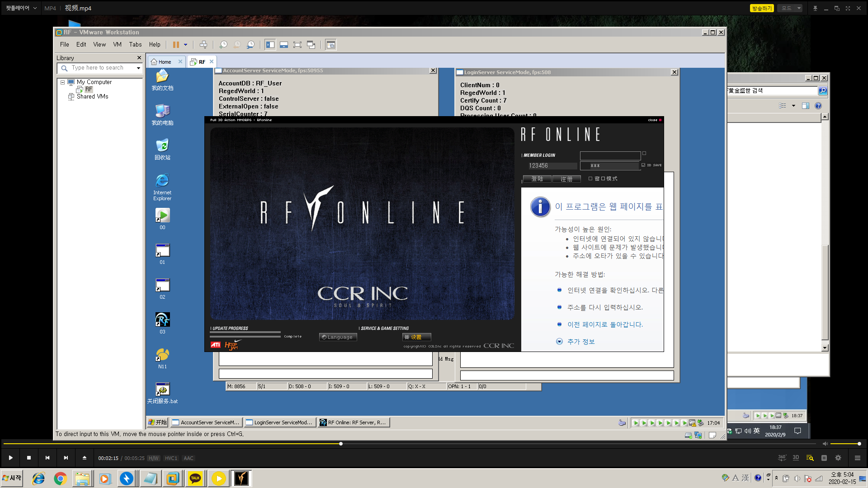
Task: Click the Language button in launcher
Action: click(x=338, y=337)
